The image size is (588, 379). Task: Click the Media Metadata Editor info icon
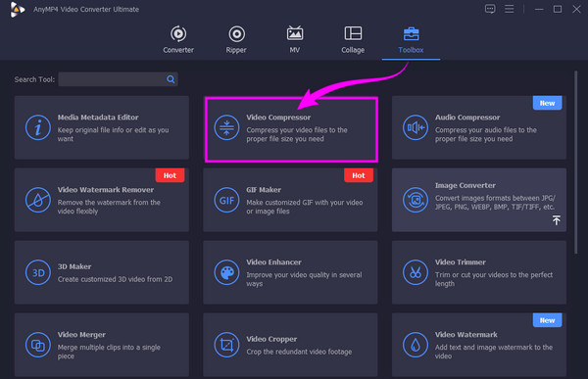point(38,127)
